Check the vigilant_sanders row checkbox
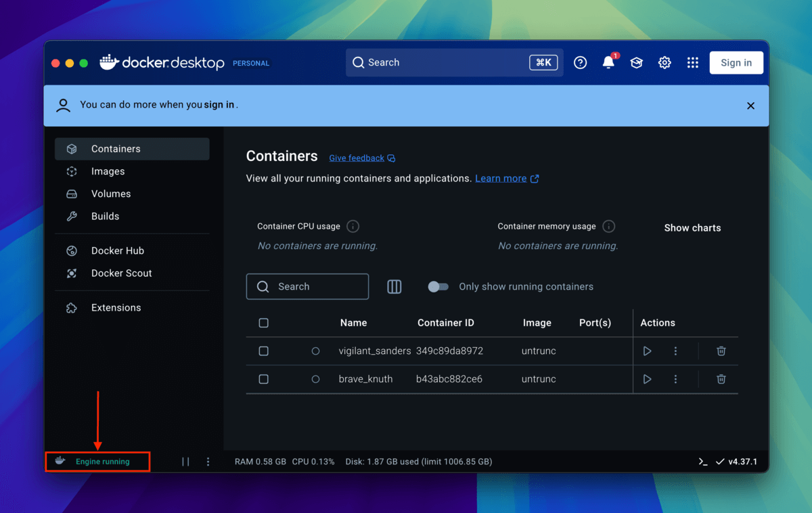Image resolution: width=812 pixels, height=513 pixels. (264, 351)
